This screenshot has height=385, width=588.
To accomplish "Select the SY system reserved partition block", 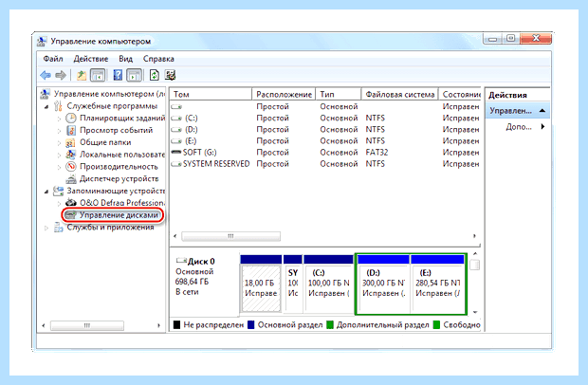I will click(x=293, y=284).
